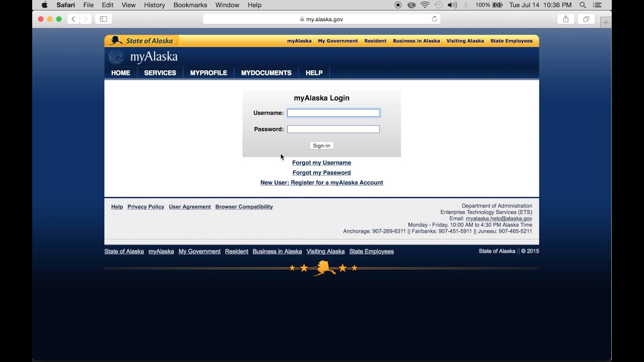The width and height of the screenshot is (644, 362).
Task: Click the Sign-In button
Action: point(321,146)
